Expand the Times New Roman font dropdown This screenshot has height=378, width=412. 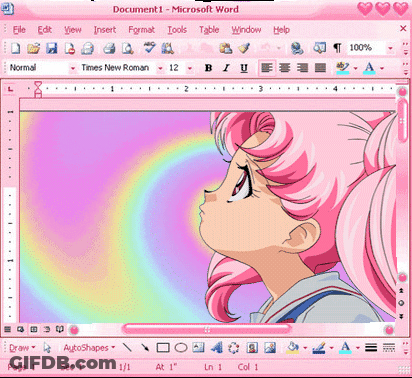[x=160, y=68]
